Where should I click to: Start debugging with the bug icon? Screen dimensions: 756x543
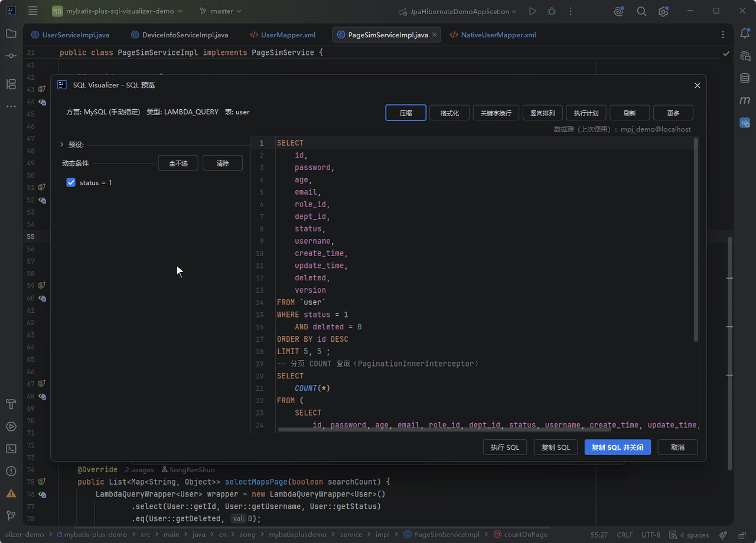click(552, 11)
